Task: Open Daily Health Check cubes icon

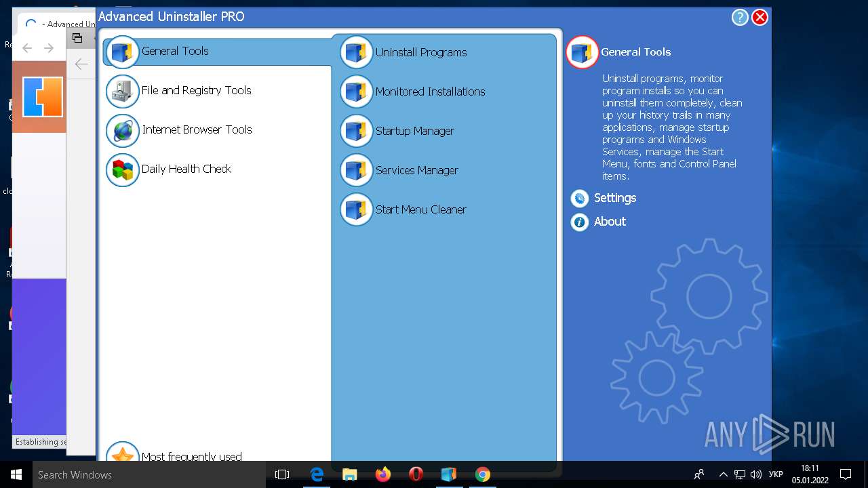Action: point(122,170)
